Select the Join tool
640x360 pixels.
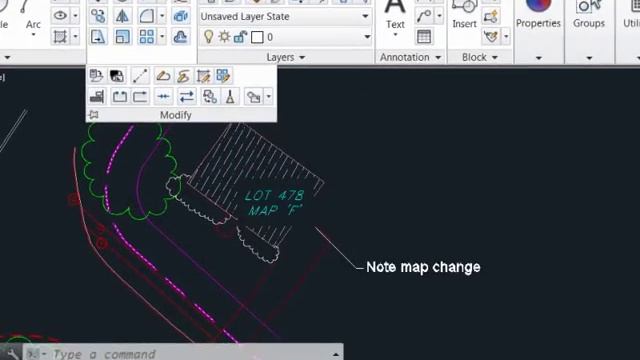[164, 97]
